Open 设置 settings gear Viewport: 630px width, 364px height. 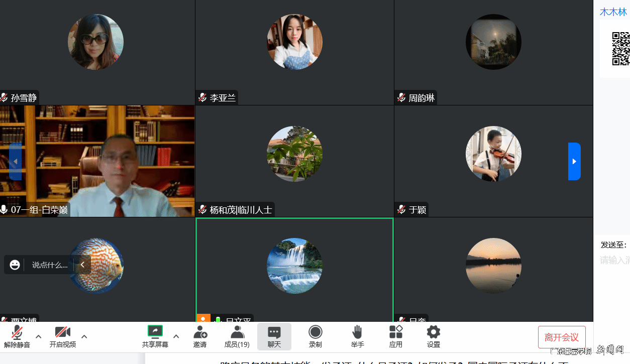pyautogui.click(x=433, y=332)
